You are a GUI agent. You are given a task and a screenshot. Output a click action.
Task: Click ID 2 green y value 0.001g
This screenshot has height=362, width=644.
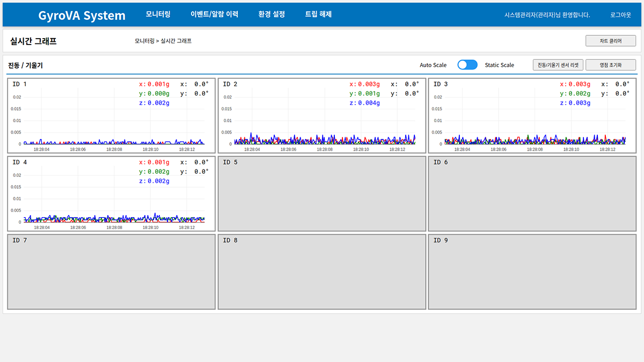[364, 94]
